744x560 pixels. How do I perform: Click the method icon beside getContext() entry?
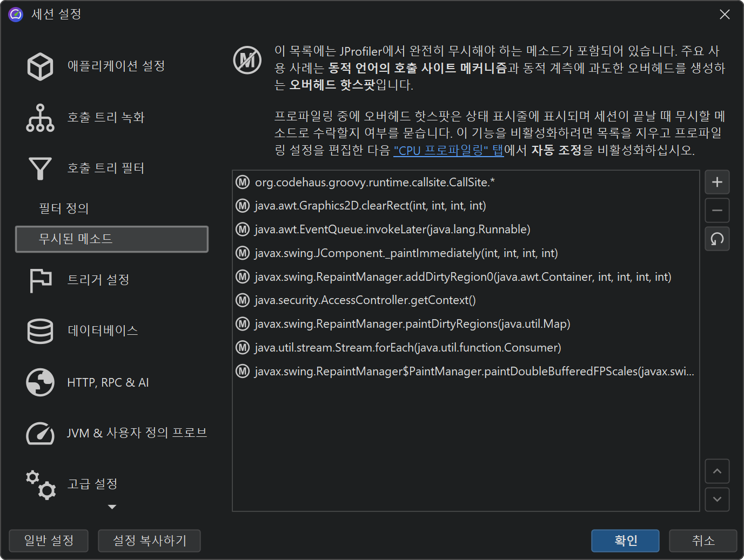(x=243, y=300)
